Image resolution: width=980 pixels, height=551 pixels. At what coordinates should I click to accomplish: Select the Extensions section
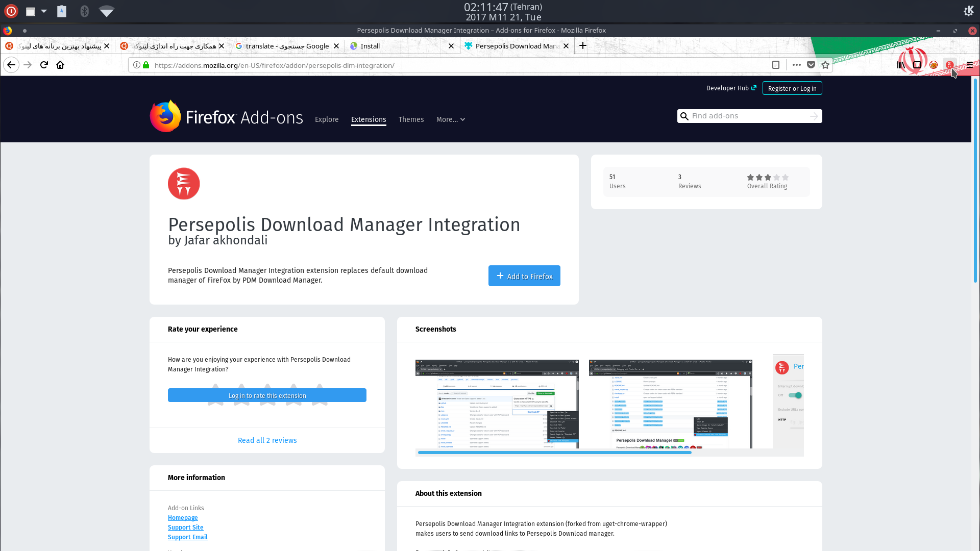[369, 119]
